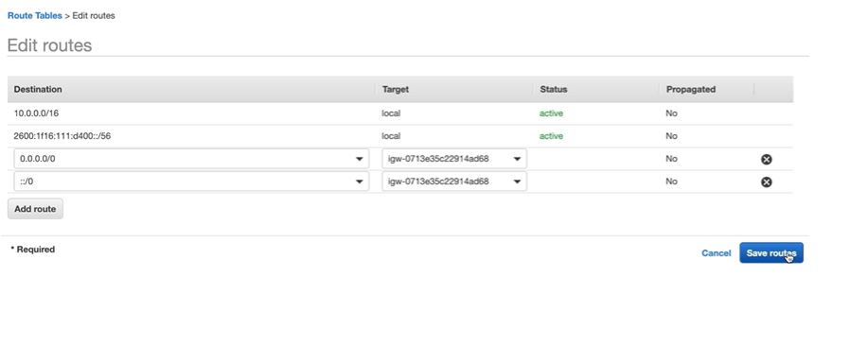Click the Add route button
Screen dimensions: 868x346
pos(35,209)
